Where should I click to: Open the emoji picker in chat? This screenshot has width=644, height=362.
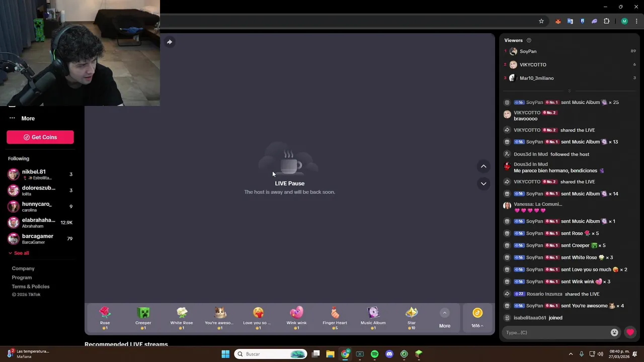(614, 332)
